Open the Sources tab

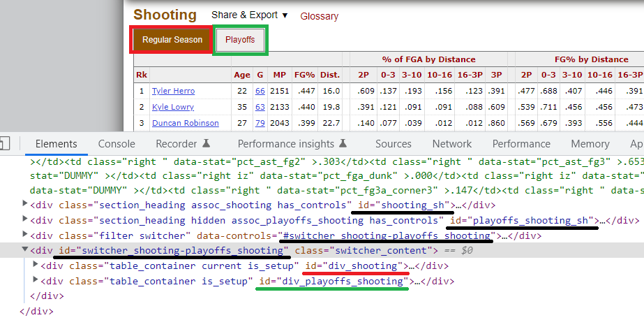coord(394,143)
